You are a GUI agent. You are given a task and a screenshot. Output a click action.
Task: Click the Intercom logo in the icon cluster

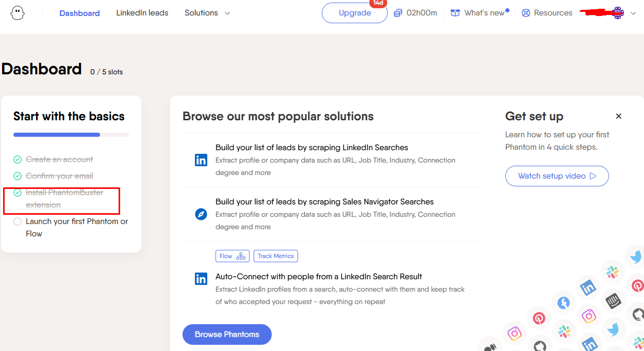(x=613, y=301)
